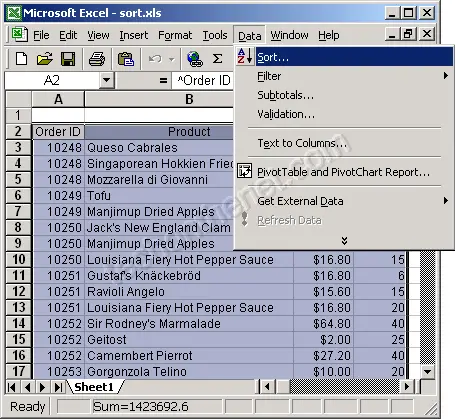Open the Format menu

175,35
